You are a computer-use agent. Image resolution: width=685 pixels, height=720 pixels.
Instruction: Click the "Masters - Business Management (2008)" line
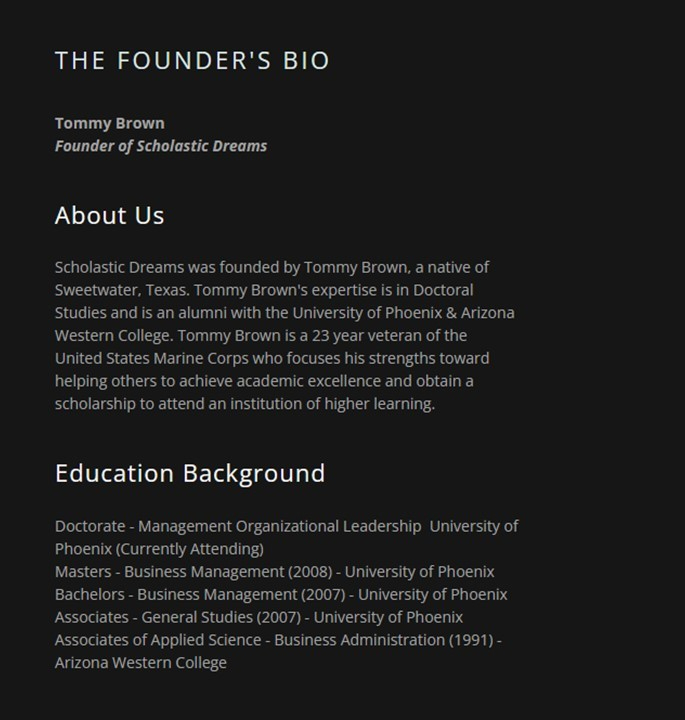[x=195, y=572]
